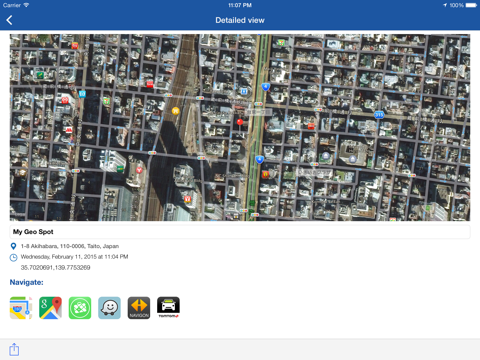Tap the yellow metro marker on map
Screen dimensions: 480x360
(175, 111)
